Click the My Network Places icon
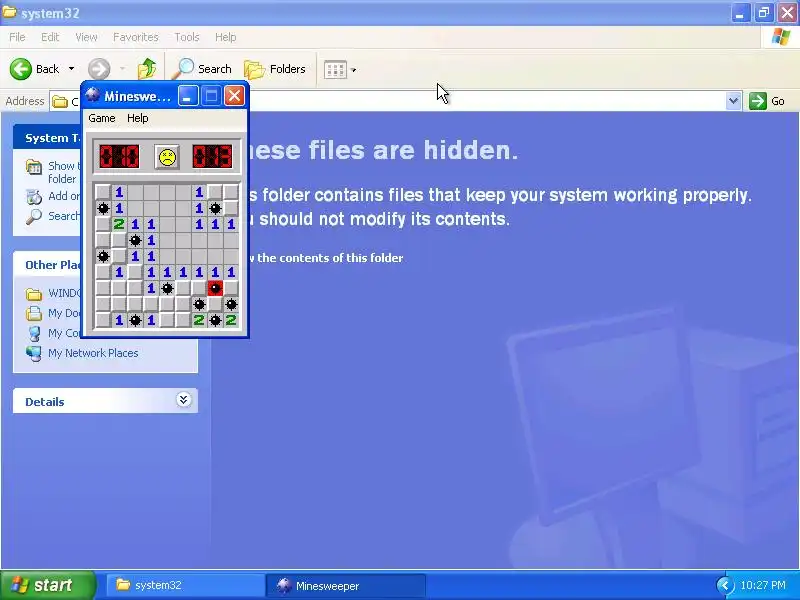The width and height of the screenshot is (800, 600). [34, 353]
